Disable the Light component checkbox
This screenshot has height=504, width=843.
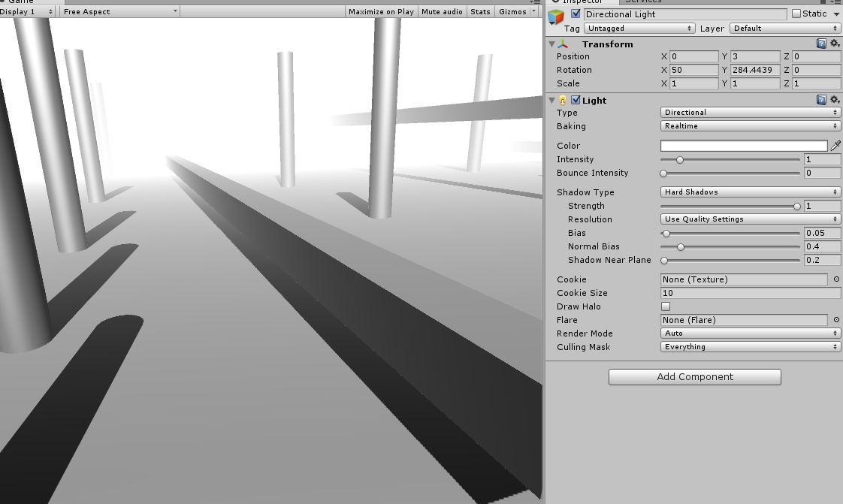(576, 100)
